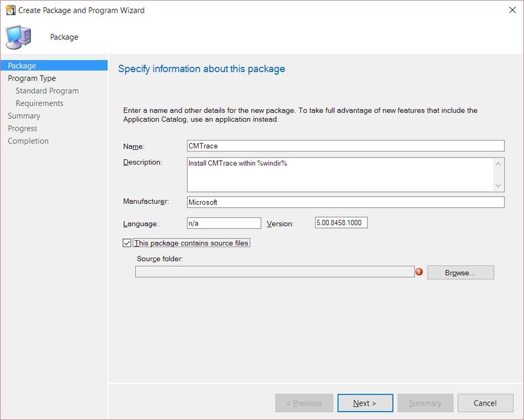Click the empty Source folder field

[275, 272]
